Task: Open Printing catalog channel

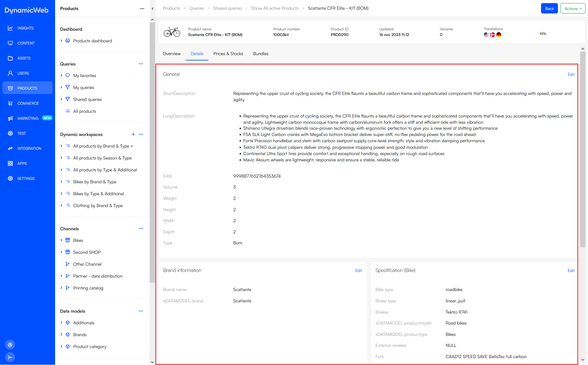Action: (88, 288)
